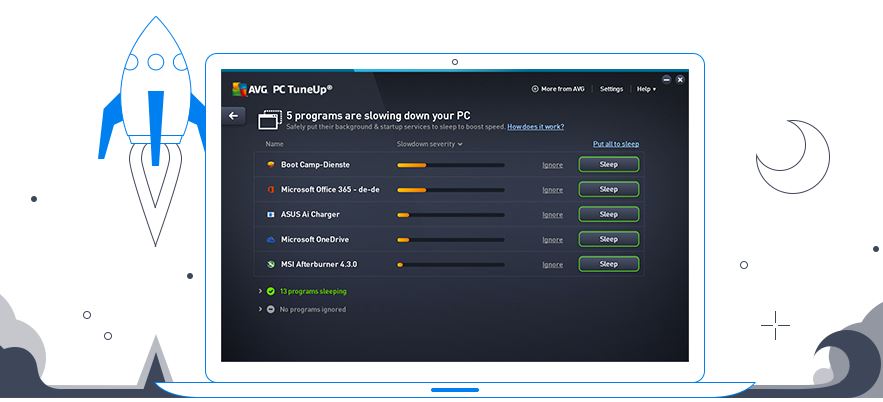Click the overlapping windows programs icon

click(x=270, y=120)
